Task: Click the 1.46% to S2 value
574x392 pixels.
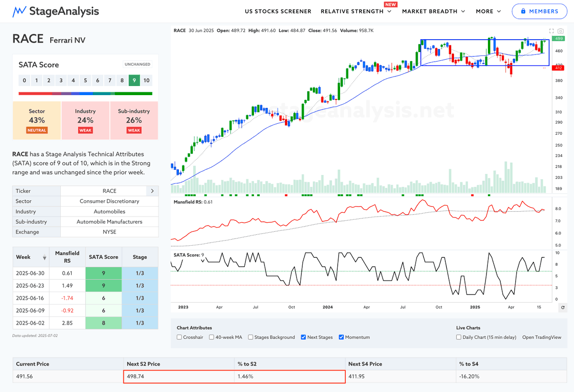Action: coord(244,377)
